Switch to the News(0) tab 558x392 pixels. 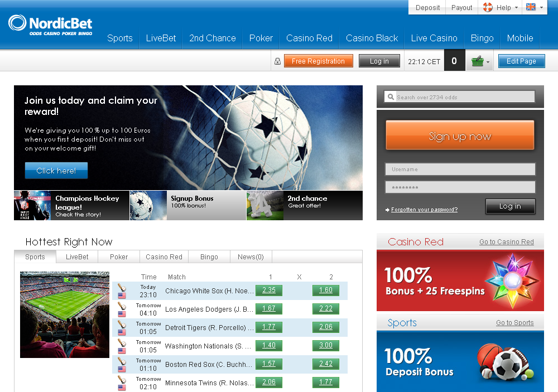(251, 257)
